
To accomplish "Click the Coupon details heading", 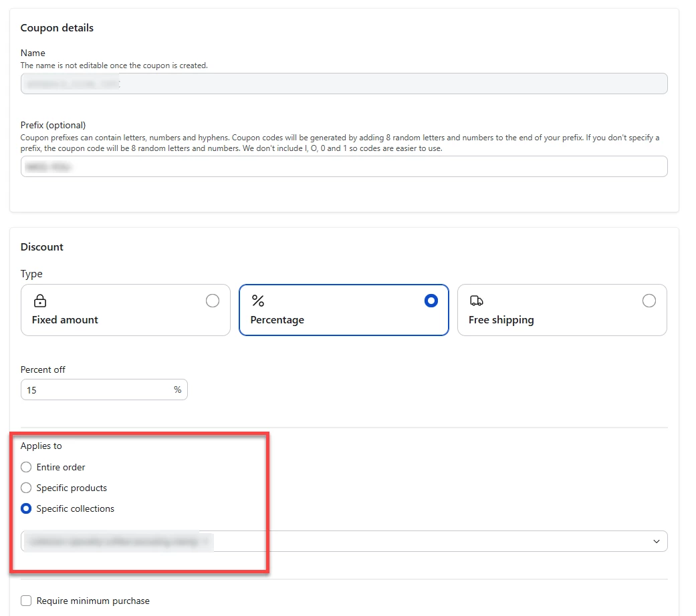I will 57,28.
